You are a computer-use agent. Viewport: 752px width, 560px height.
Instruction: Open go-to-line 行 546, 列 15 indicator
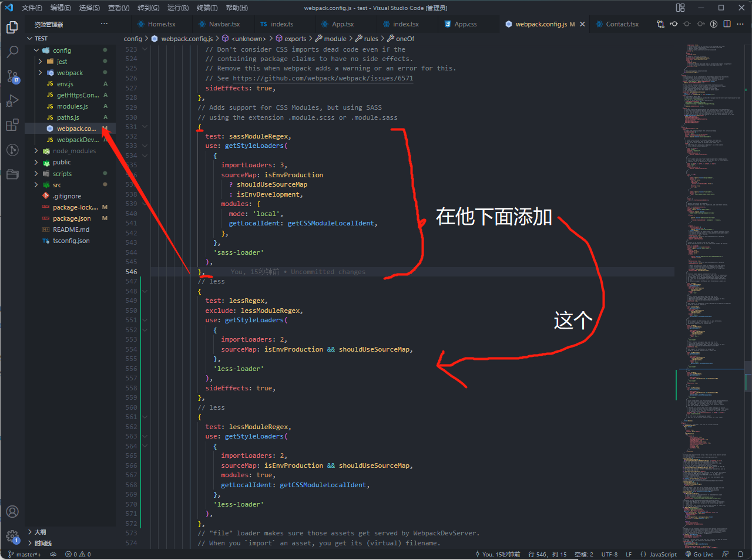point(548,554)
